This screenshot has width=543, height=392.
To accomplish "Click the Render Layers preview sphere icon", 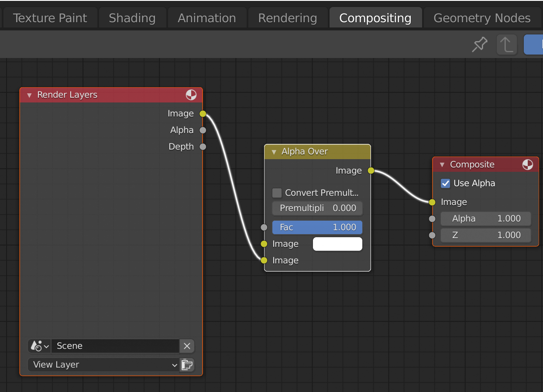I will [191, 95].
